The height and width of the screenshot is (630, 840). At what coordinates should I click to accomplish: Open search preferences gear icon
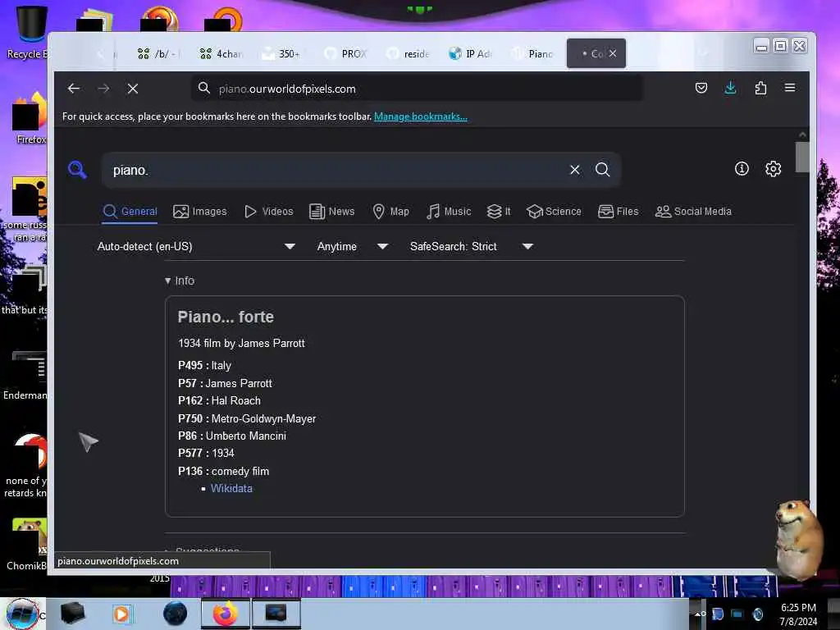coord(773,169)
